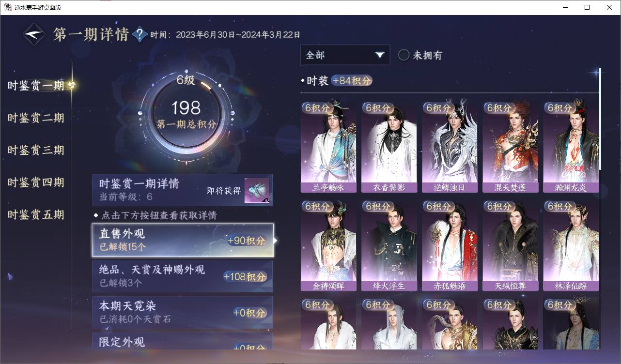
Task: Click the app icon in title bar
Action: (8, 7)
